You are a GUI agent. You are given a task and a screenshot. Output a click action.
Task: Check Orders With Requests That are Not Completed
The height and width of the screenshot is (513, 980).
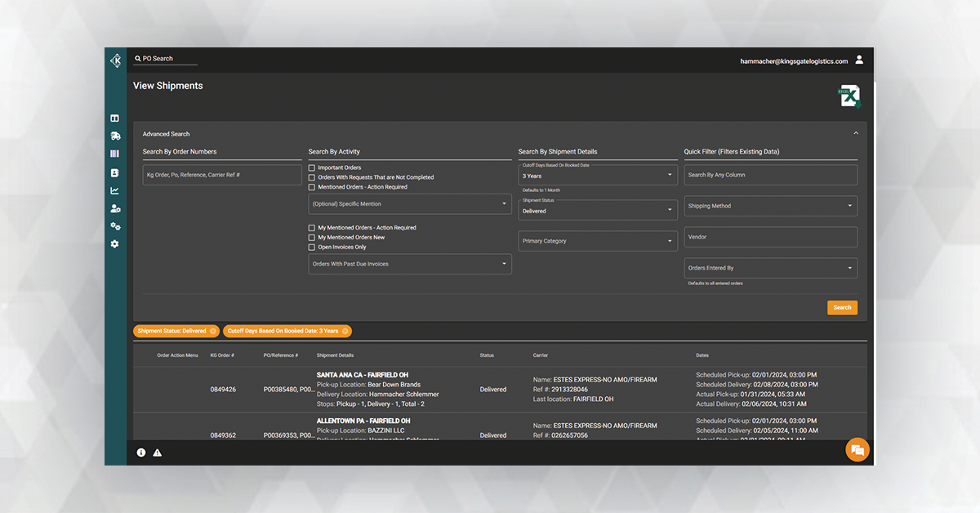click(x=311, y=177)
